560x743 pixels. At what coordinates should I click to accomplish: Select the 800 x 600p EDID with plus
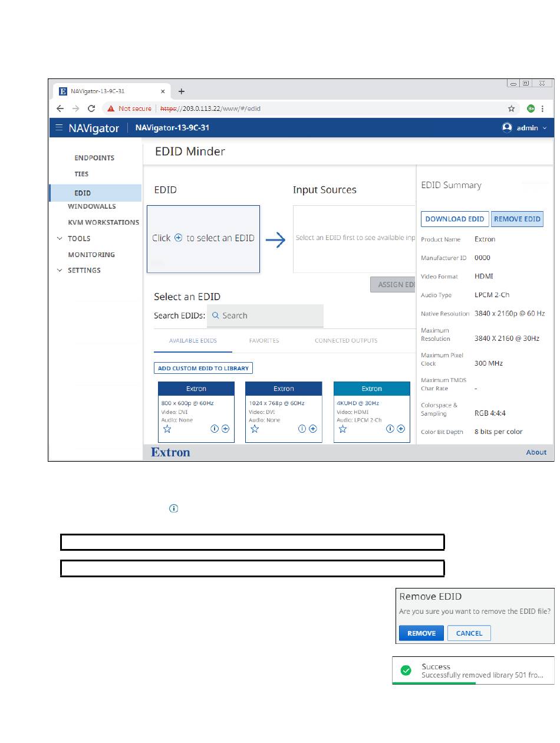click(225, 429)
